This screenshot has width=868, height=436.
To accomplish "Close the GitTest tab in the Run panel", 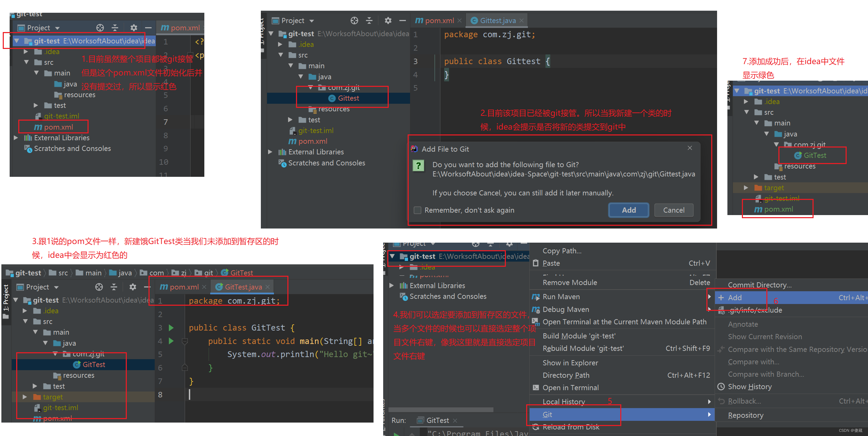I will pos(455,420).
